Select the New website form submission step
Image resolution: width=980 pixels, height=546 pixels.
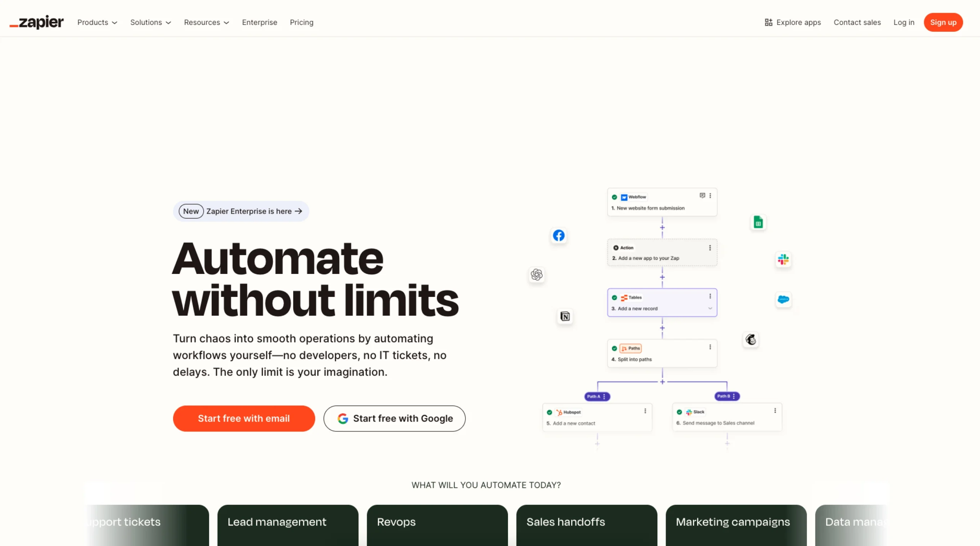click(x=662, y=202)
